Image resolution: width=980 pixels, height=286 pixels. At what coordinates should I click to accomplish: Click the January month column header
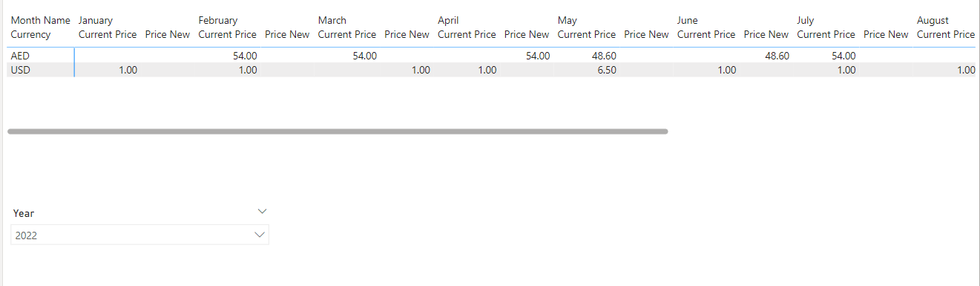tap(96, 21)
